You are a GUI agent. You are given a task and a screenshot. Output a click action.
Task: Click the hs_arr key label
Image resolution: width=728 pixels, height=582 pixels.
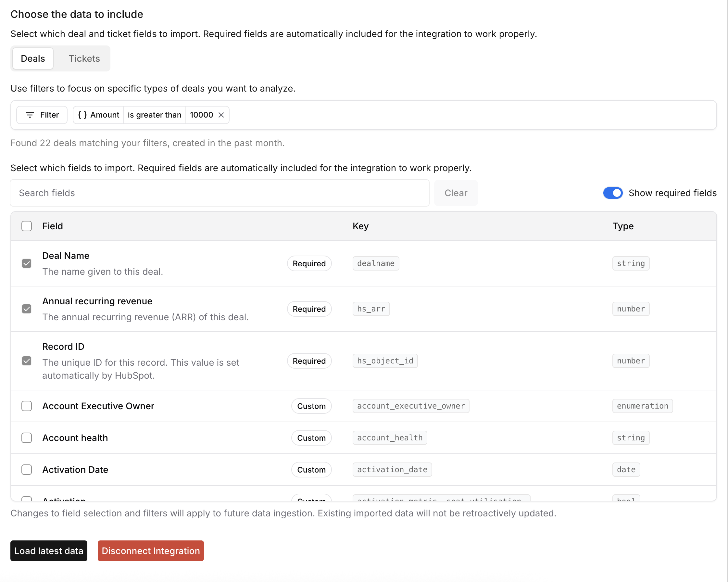tap(371, 309)
